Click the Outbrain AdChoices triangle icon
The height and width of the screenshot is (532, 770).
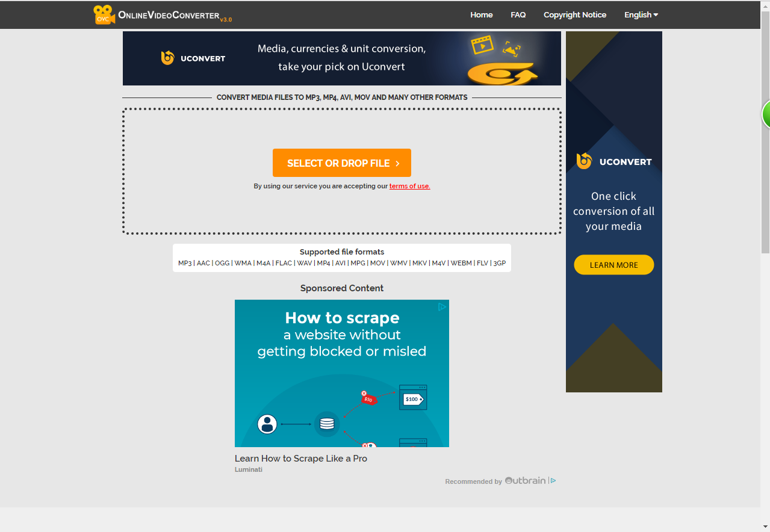pyautogui.click(x=553, y=480)
